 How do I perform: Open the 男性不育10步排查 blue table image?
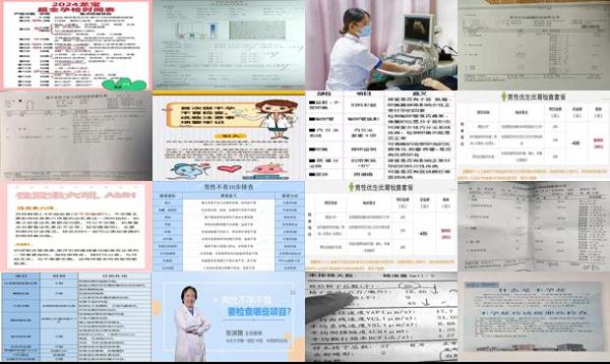pos(228,226)
